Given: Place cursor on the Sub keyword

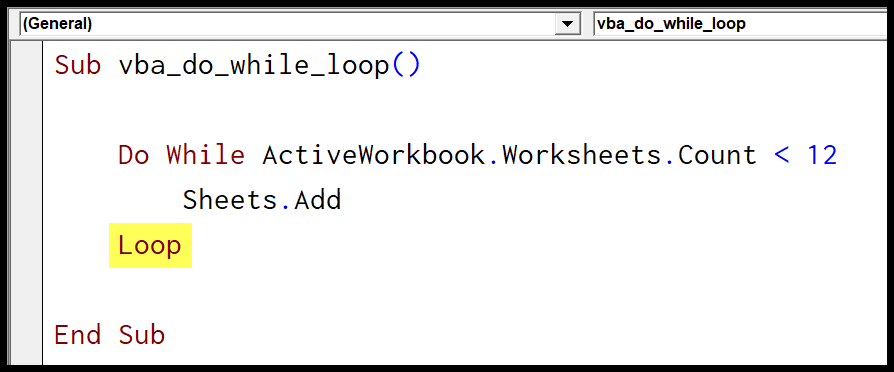Looking at the screenshot, I should pyautogui.click(x=78, y=66).
